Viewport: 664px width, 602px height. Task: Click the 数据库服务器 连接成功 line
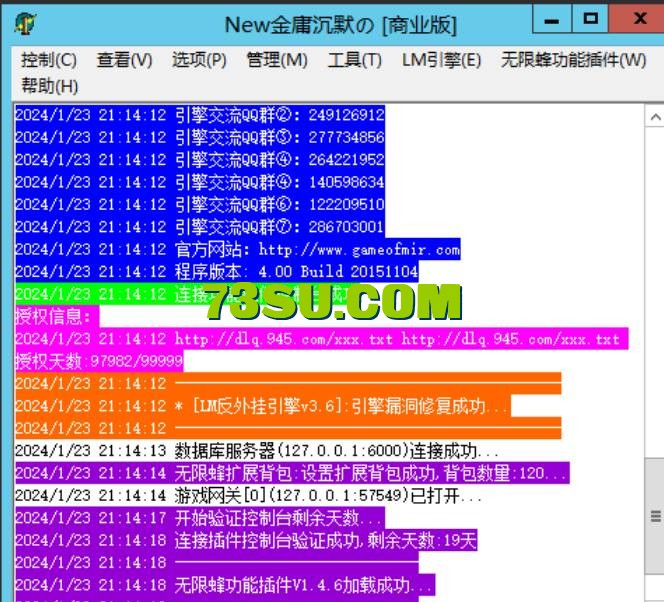pyautogui.click(x=257, y=451)
